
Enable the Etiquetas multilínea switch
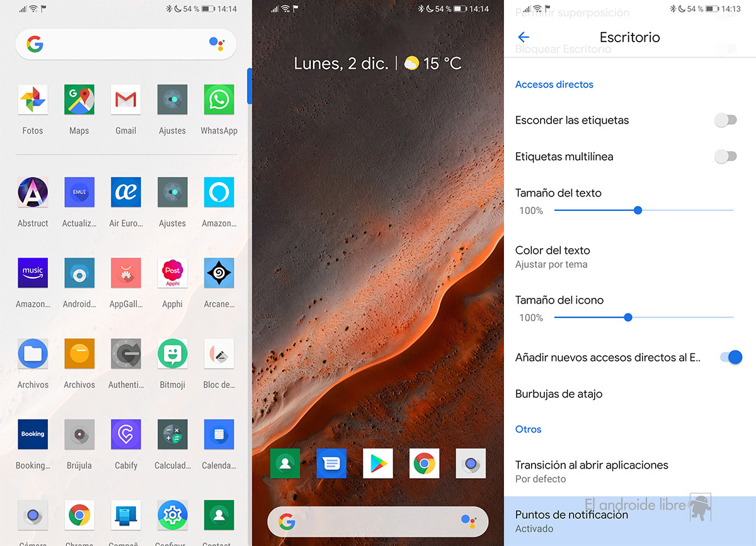726,157
